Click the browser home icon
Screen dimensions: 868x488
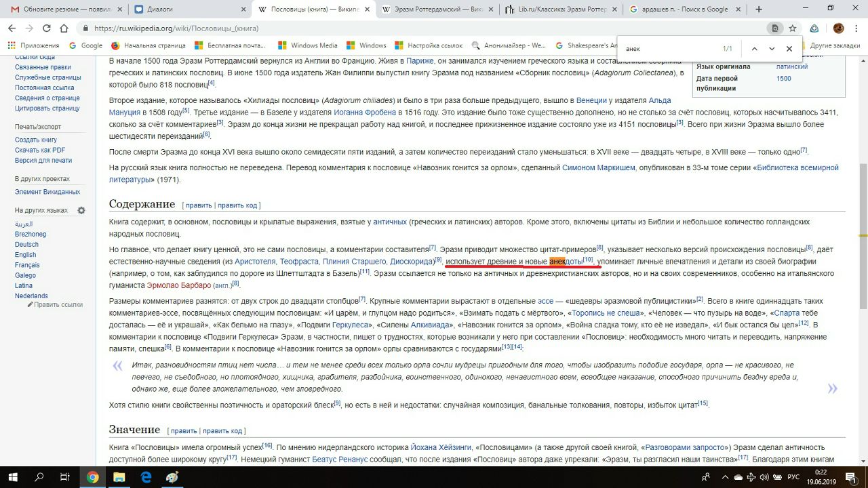coord(64,28)
